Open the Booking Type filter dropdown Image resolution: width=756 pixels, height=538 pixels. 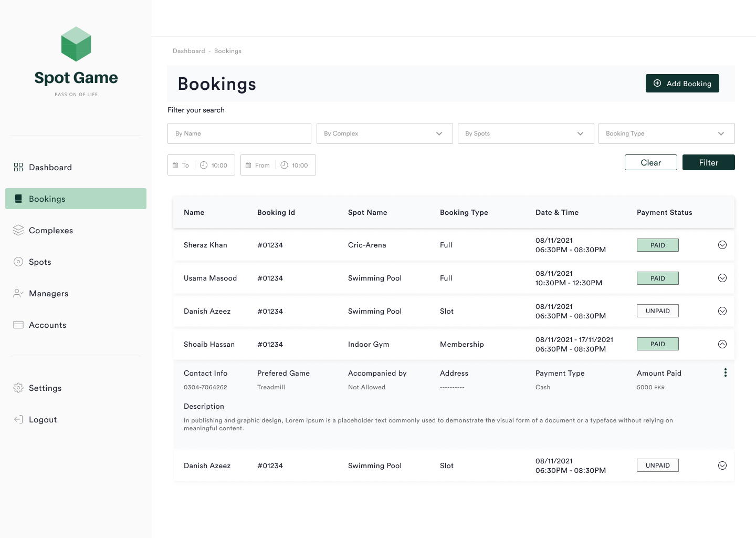666,133
